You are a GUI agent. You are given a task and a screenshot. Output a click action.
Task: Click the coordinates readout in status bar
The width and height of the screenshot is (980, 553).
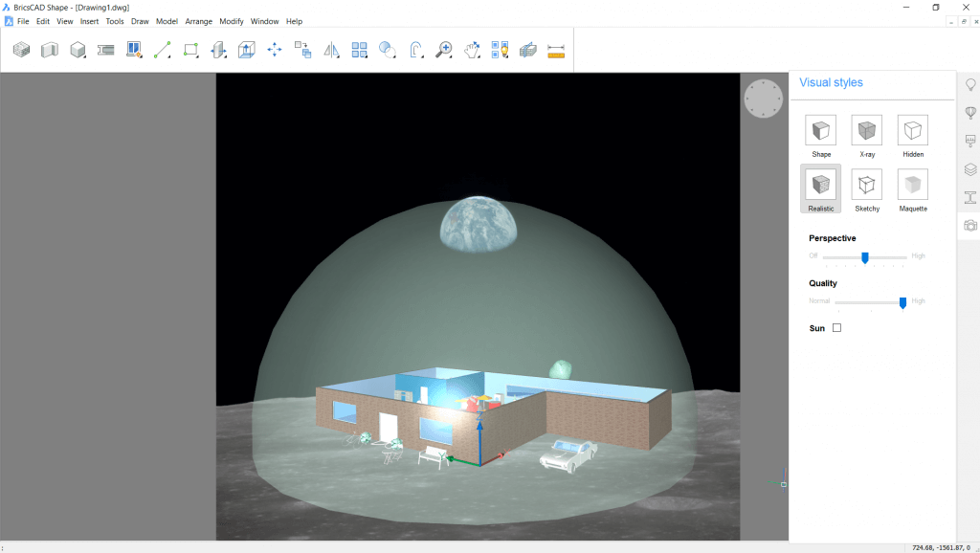[941, 547]
